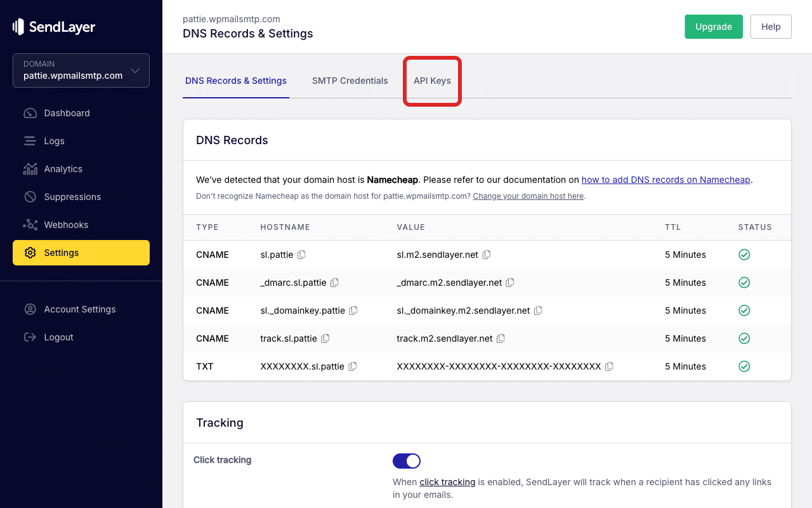Click the TYPE column header
This screenshot has height=508, width=812.
pyautogui.click(x=207, y=227)
